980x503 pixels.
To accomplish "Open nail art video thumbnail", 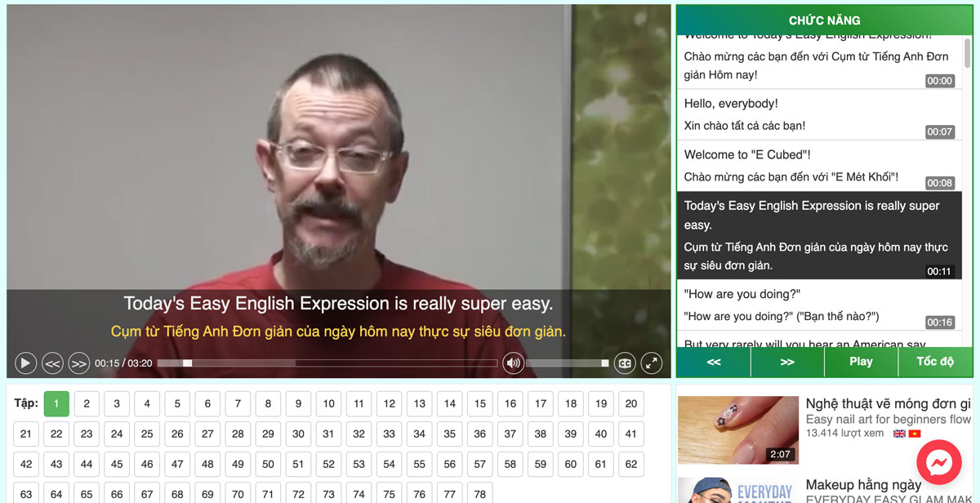I will click(738, 430).
